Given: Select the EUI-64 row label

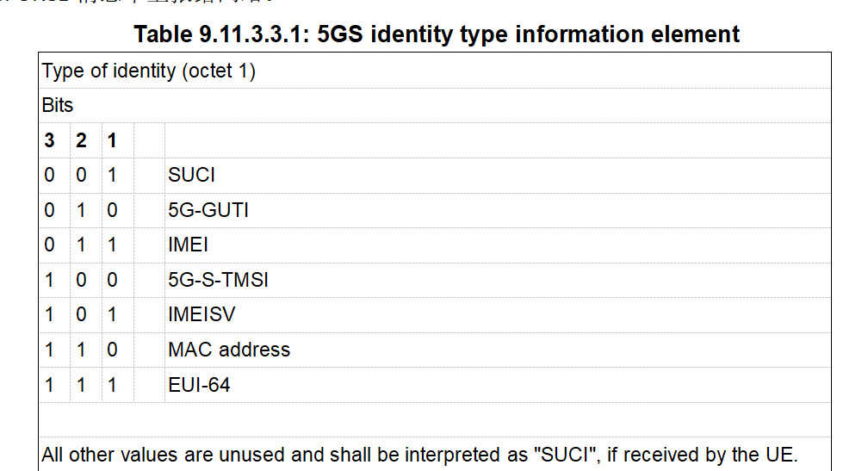Looking at the screenshot, I should click(199, 385).
